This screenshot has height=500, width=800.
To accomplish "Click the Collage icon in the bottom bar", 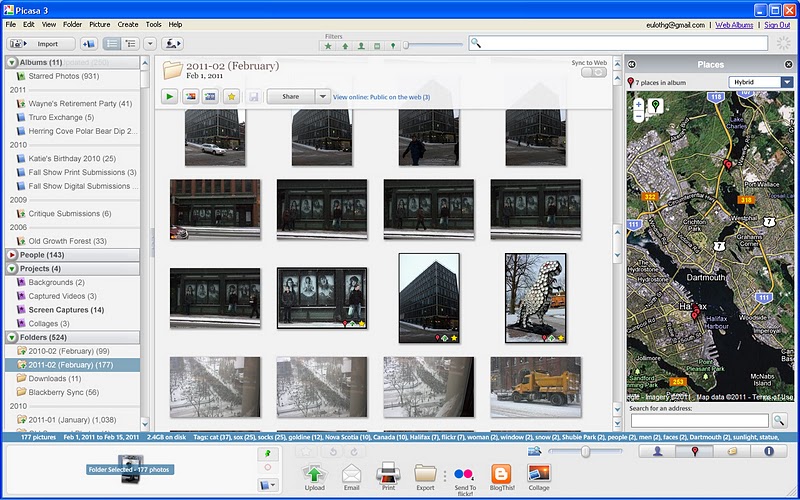I will point(539,478).
